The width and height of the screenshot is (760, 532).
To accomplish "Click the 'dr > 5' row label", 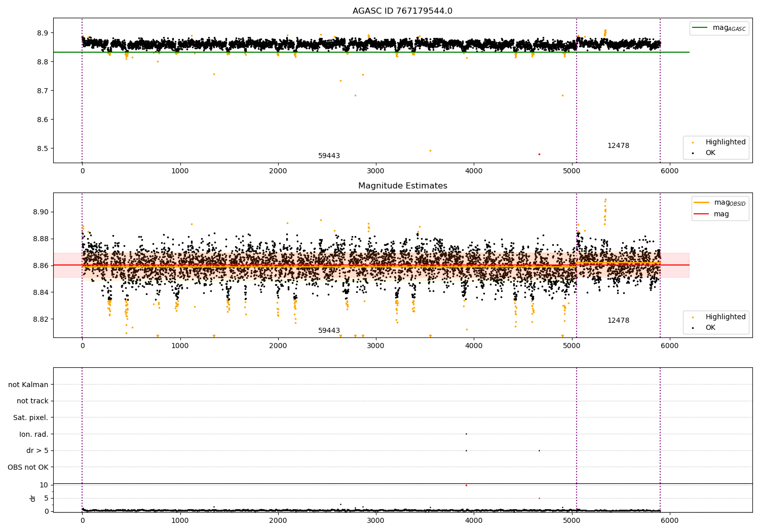I will coord(37,450).
